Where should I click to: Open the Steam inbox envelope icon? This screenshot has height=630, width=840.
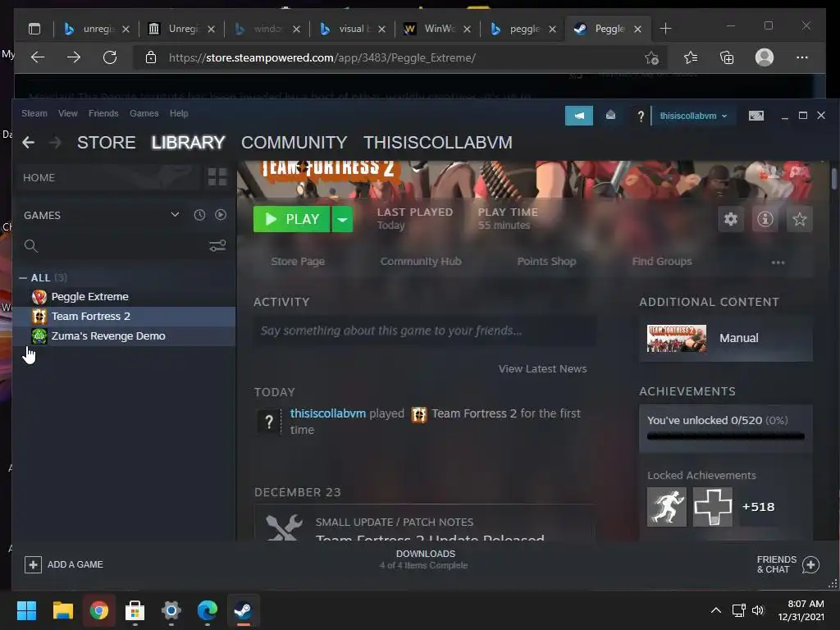tap(610, 116)
